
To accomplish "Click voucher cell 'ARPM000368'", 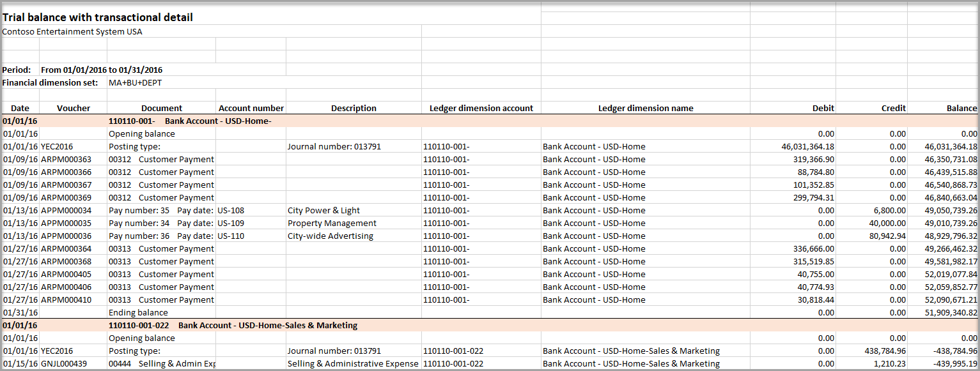I will click(x=66, y=261).
